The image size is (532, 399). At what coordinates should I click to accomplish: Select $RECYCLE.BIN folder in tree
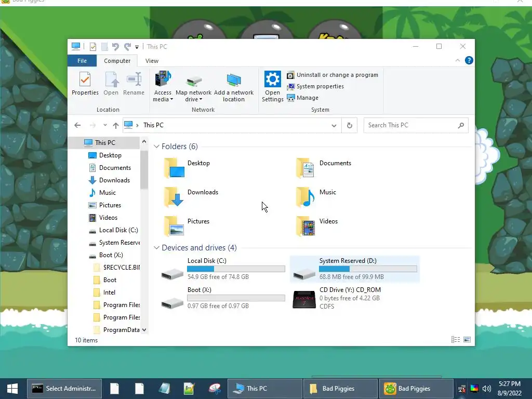pyautogui.click(x=121, y=268)
